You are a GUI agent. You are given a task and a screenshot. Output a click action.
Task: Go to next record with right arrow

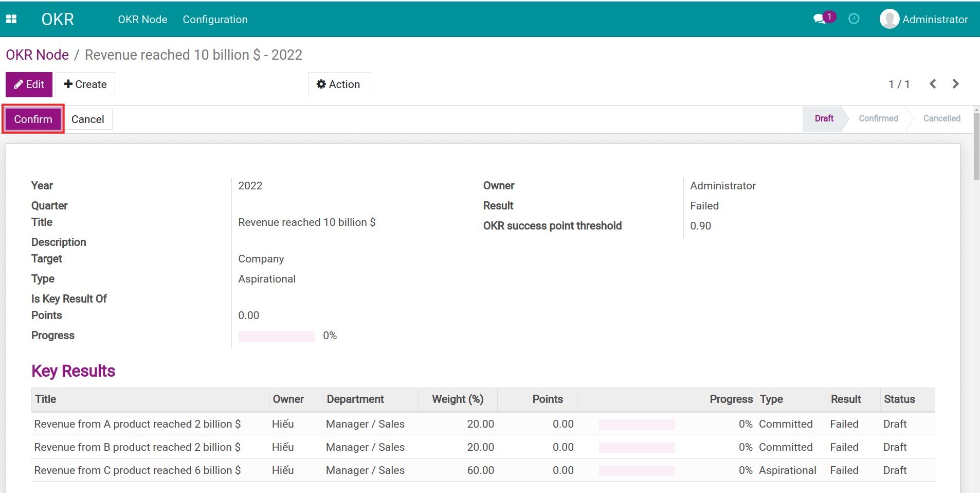click(955, 84)
